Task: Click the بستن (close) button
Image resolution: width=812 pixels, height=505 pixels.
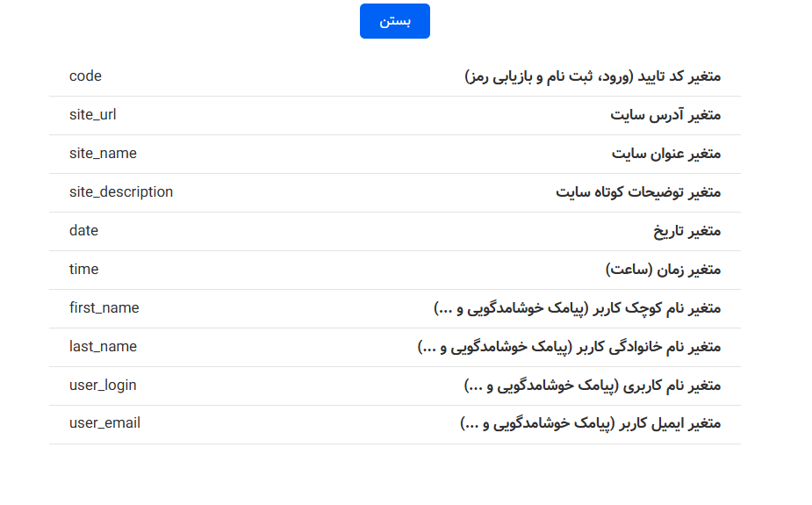Action: pos(394,21)
